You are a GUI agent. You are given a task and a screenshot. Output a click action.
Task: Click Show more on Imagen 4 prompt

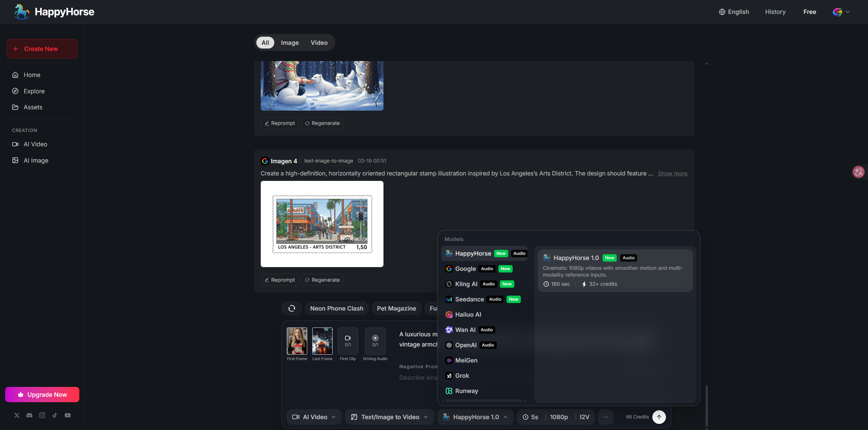[672, 173]
